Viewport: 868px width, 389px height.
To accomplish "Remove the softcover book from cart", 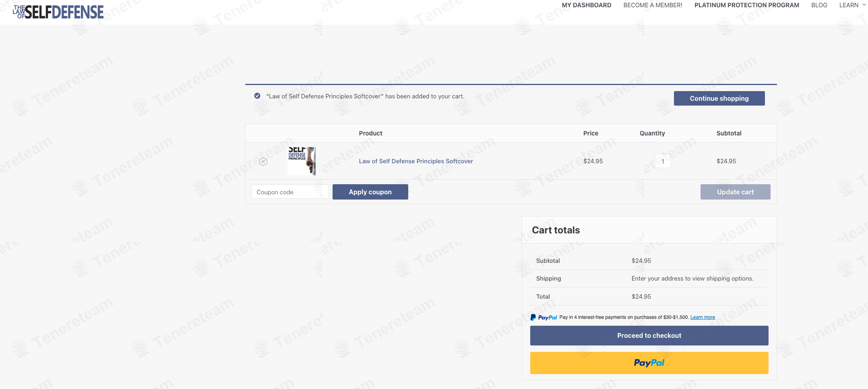I will pos(263,162).
